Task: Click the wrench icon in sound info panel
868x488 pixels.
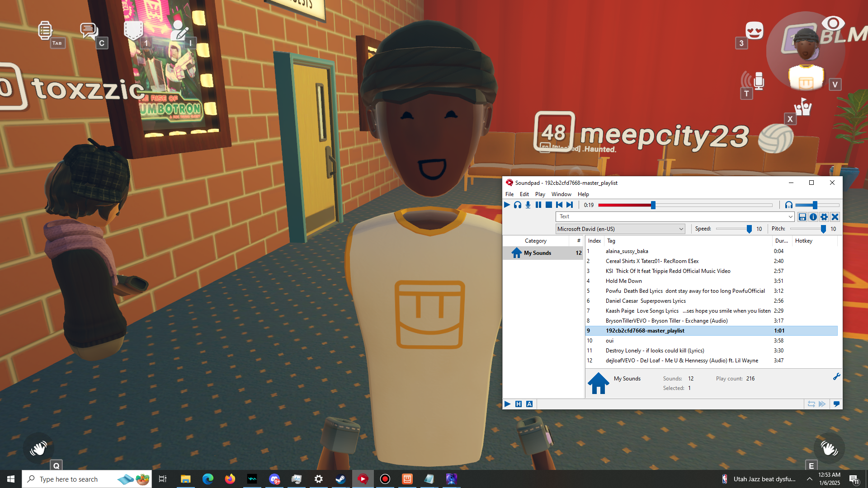Action: point(836,377)
